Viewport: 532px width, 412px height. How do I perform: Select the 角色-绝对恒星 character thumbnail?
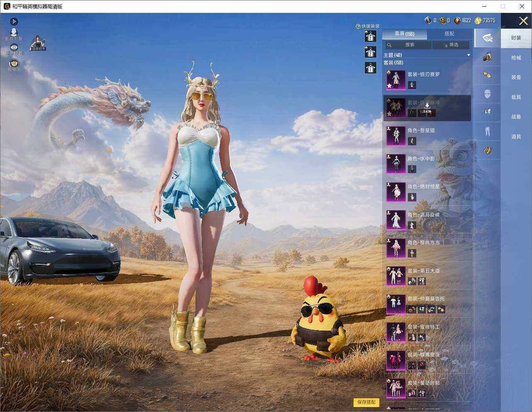(x=396, y=192)
